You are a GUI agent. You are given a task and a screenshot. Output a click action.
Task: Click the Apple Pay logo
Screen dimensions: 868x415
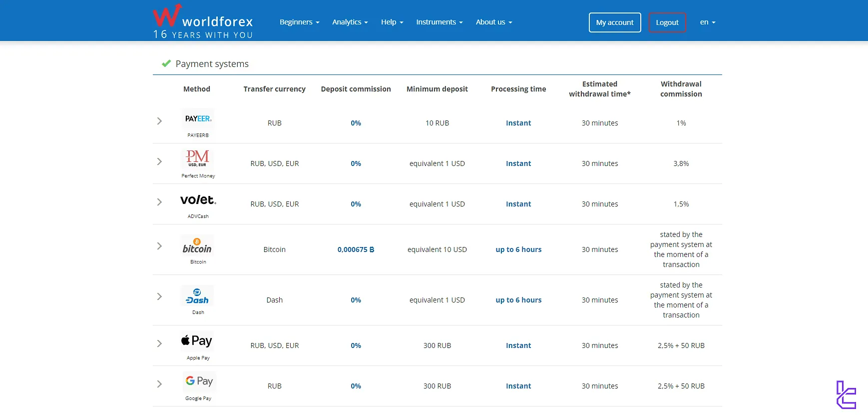197,341
